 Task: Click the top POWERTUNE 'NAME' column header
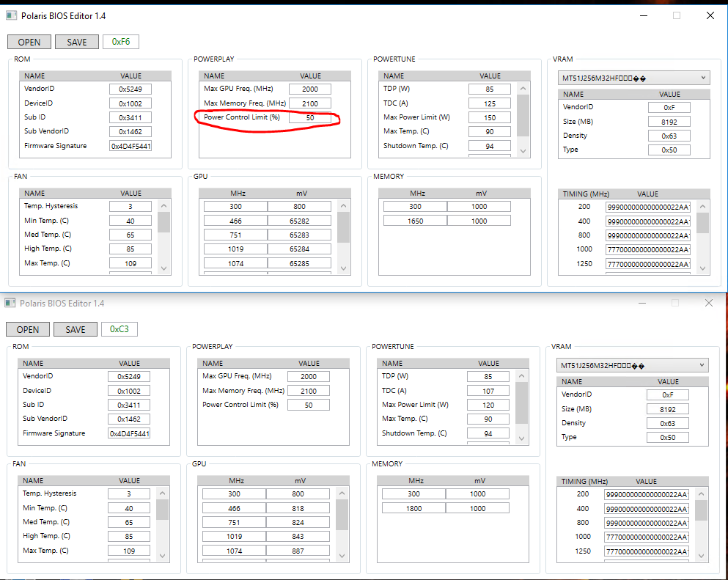click(394, 76)
